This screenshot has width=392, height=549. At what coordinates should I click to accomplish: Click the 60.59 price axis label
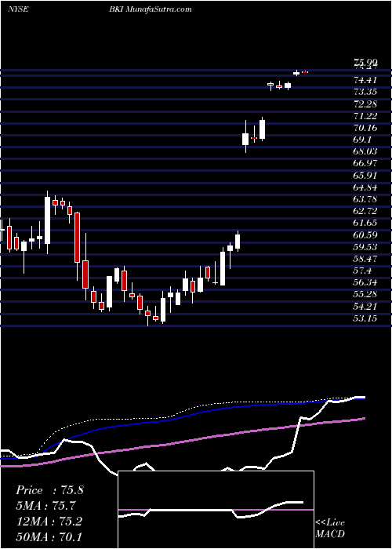(x=365, y=235)
